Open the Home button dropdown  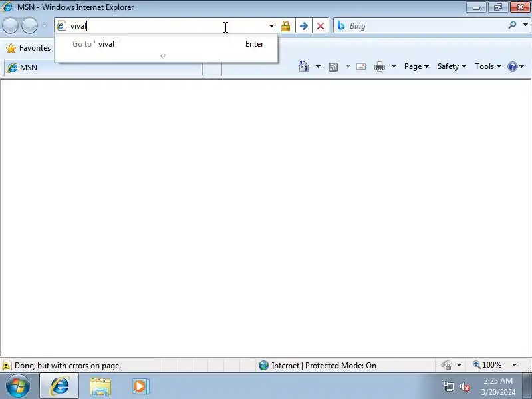point(318,66)
